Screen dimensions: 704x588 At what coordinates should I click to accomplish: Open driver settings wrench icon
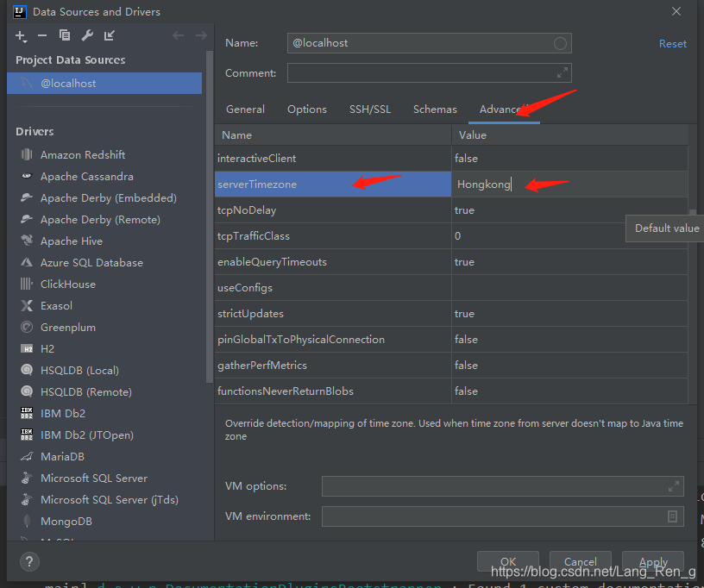click(x=87, y=35)
